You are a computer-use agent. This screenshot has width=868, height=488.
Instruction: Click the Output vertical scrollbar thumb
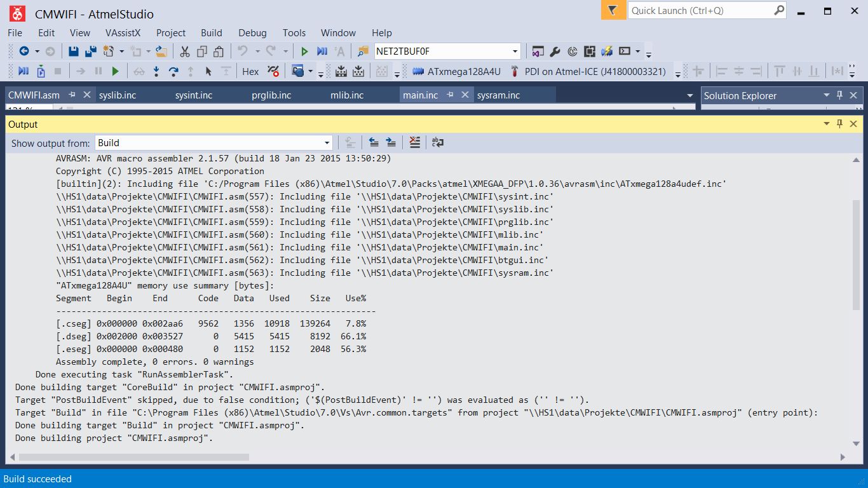coord(856,255)
